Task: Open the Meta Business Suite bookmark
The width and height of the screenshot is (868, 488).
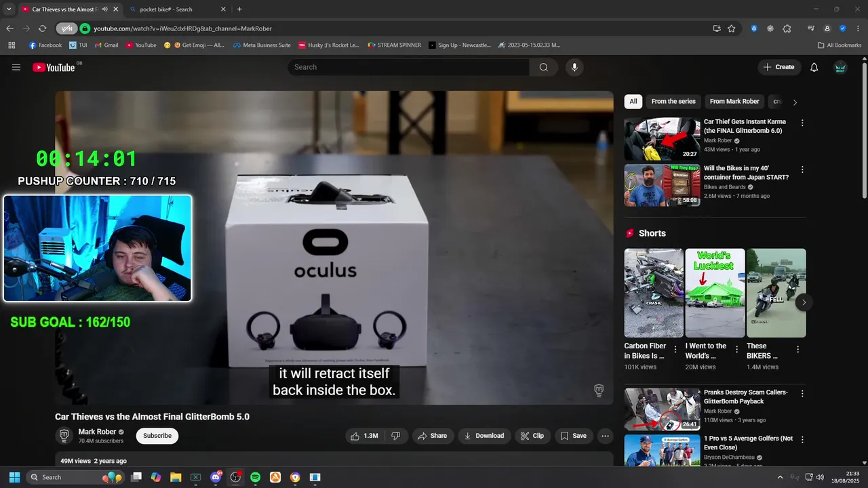Action: (x=262, y=45)
